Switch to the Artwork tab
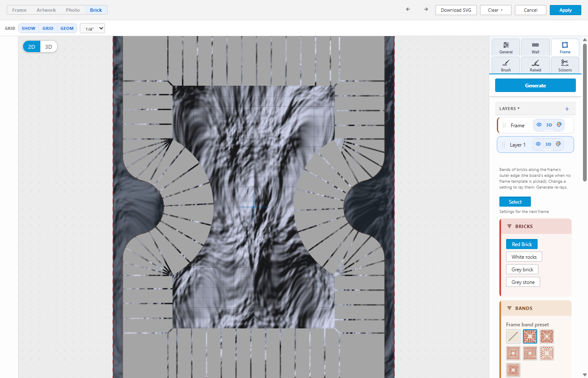 pos(46,10)
